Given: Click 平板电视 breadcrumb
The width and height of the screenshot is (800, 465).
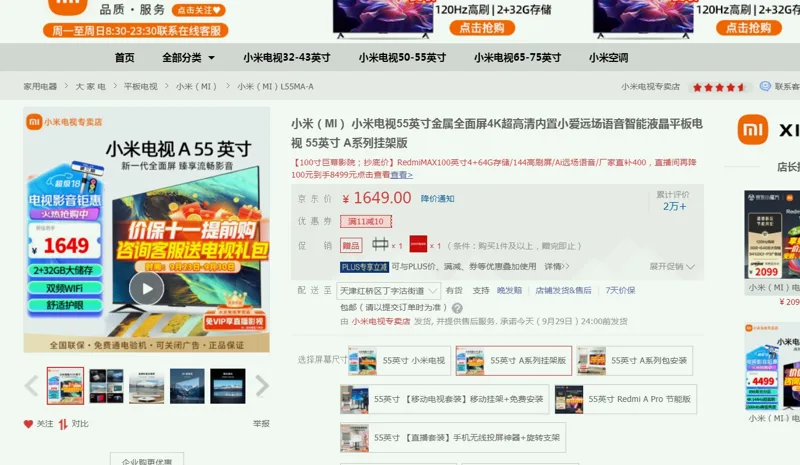Looking at the screenshot, I should 140,86.
